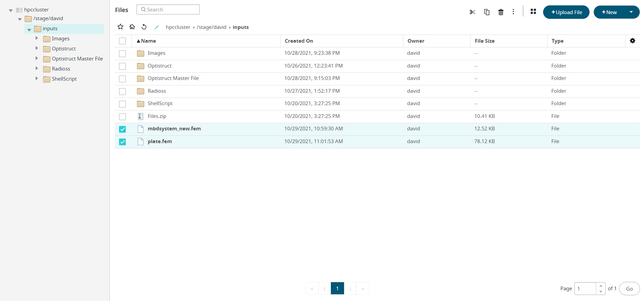The width and height of the screenshot is (644, 301).
Task: Expand the Radioss tree node
Action: coord(37,69)
